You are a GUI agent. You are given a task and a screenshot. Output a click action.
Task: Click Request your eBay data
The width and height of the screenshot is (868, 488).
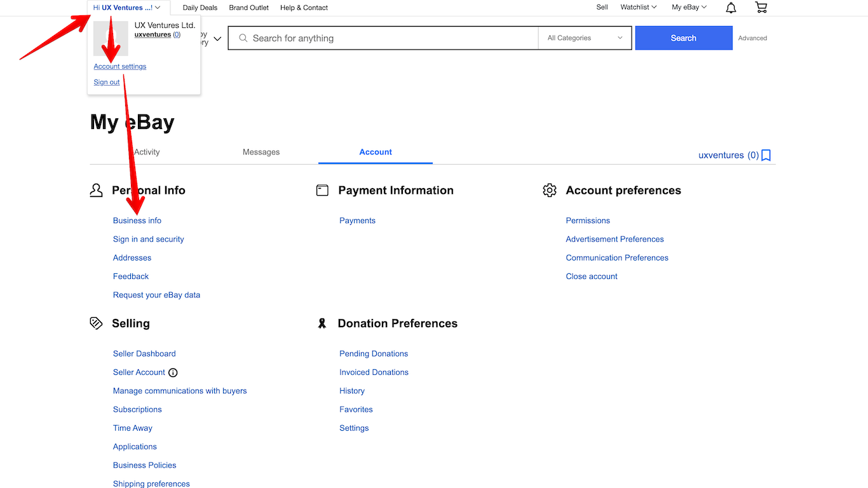[156, 295]
